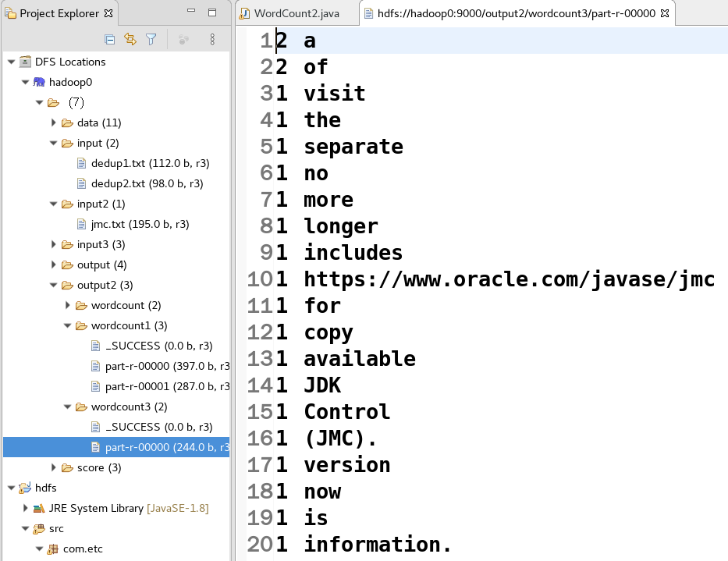Expand the input3 (3) folder
The height and width of the screenshot is (561, 728).
53,244
